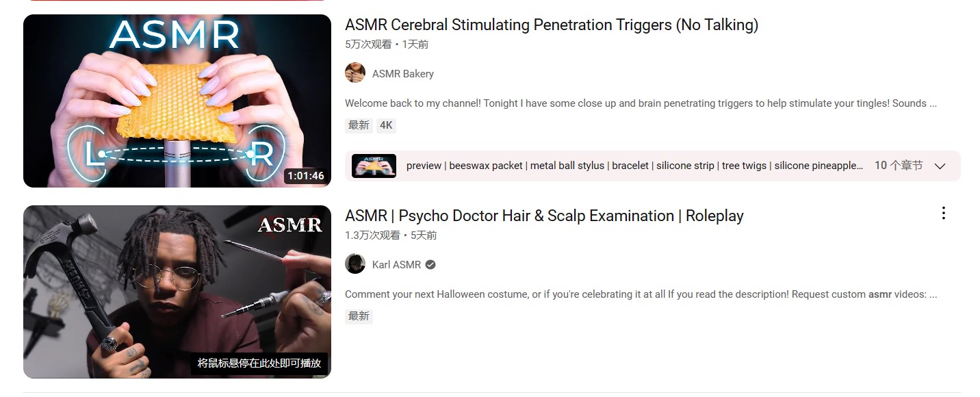Screen dimensions: 980x397
Task: Open the Karl ASMR channel avatar
Action: (355, 264)
